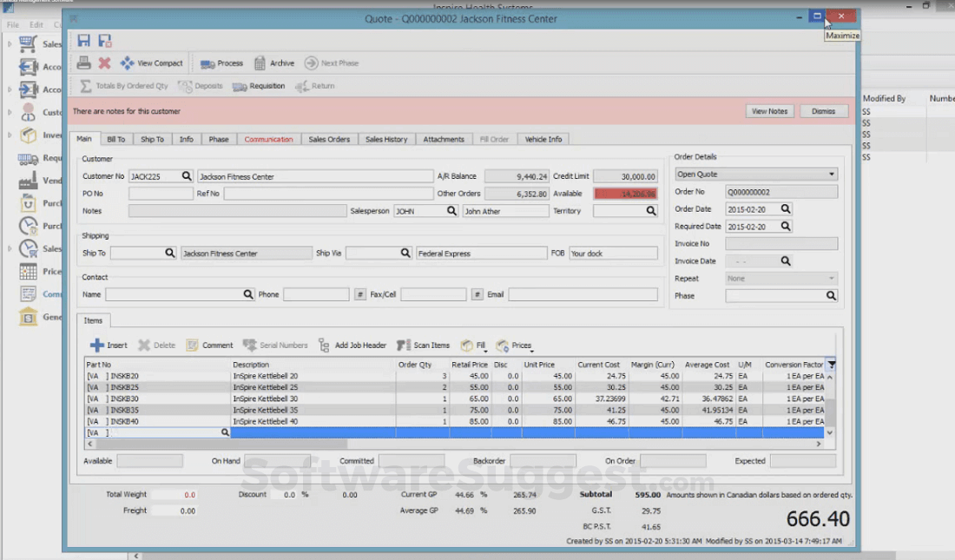Open the Edit menu in main window
The image size is (955, 560).
pyautogui.click(x=36, y=25)
